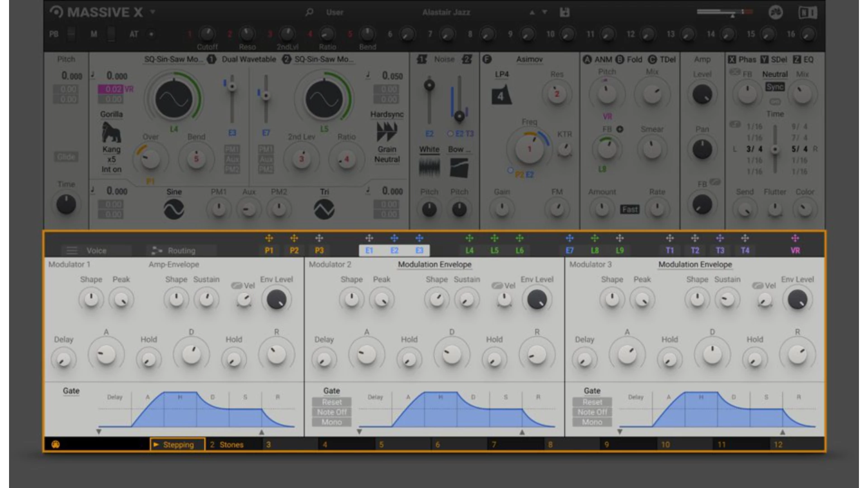
Task: Click the Bow noise waveform thumbnail
Action: coord(459,168)
